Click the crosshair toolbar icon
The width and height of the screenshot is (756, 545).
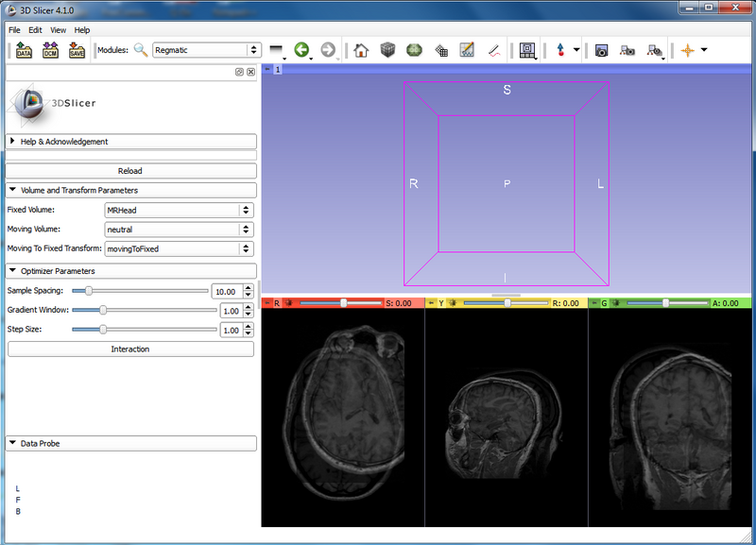(687, 50)
